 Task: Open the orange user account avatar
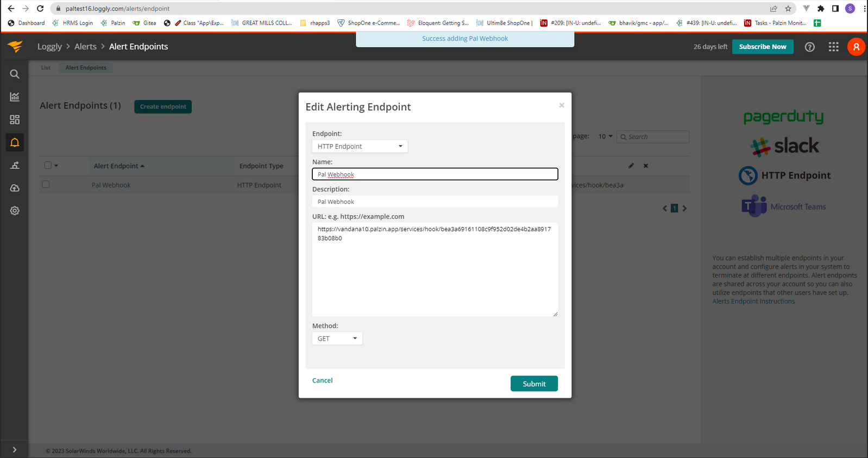856,47
